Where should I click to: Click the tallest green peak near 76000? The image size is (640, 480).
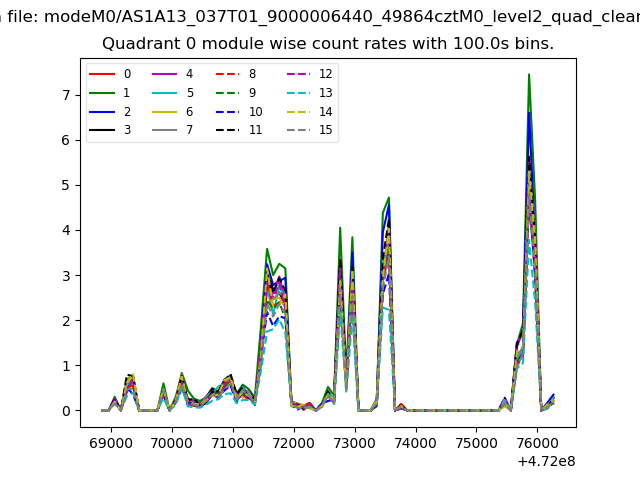click(x=529, y=75)
